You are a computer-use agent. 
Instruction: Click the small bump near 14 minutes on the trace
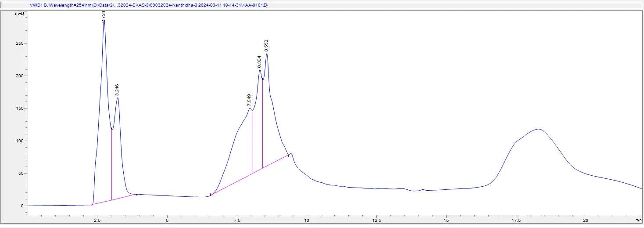423,190
